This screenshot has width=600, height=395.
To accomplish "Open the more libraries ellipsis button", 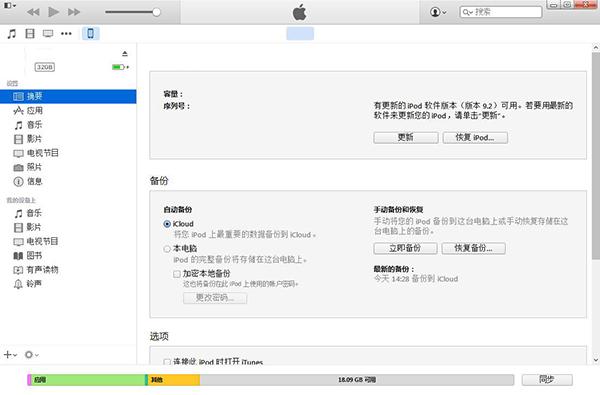I will pyautogui.click(x=66, y=34).
